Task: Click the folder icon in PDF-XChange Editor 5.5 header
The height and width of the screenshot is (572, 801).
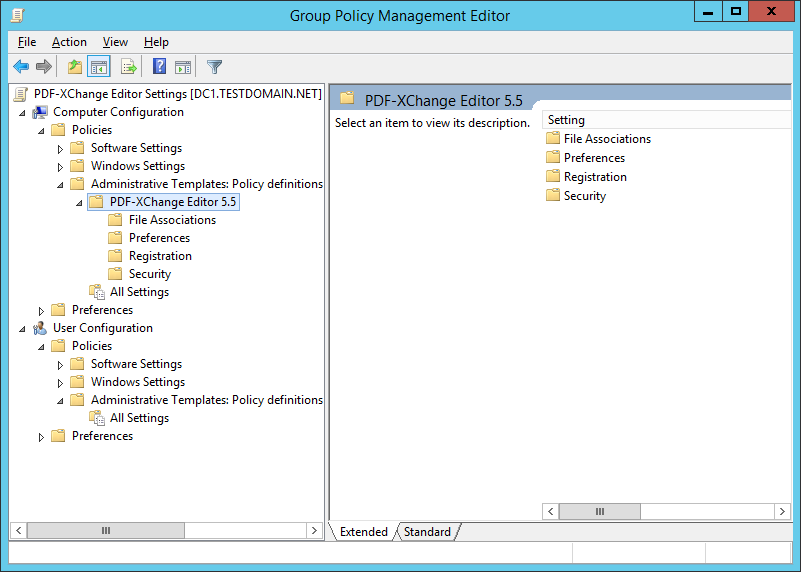Action: [x=347, y=98]
